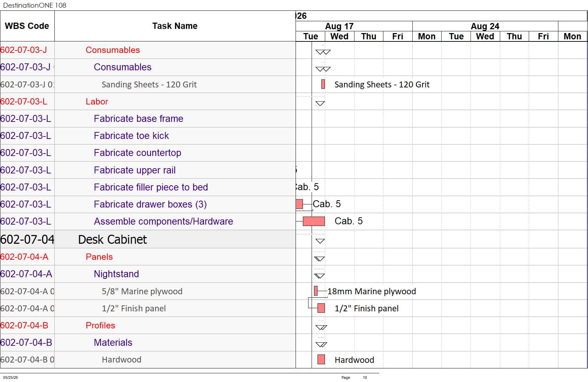Click the Hardwood bar label in chart
This screenshot has width=588, height=382.
354,360
